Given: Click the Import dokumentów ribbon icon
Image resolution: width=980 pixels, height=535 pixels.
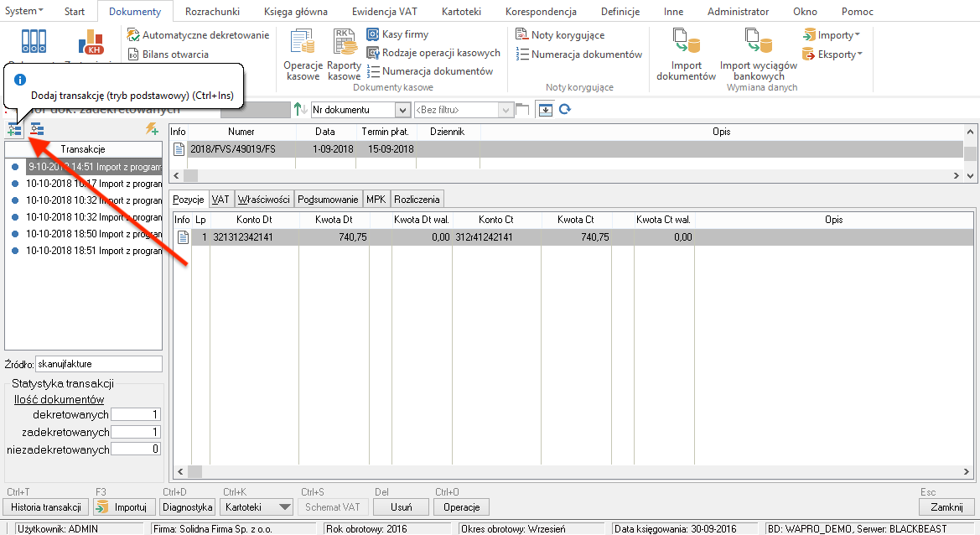Looking at the screenshot, I should (686, 55).
